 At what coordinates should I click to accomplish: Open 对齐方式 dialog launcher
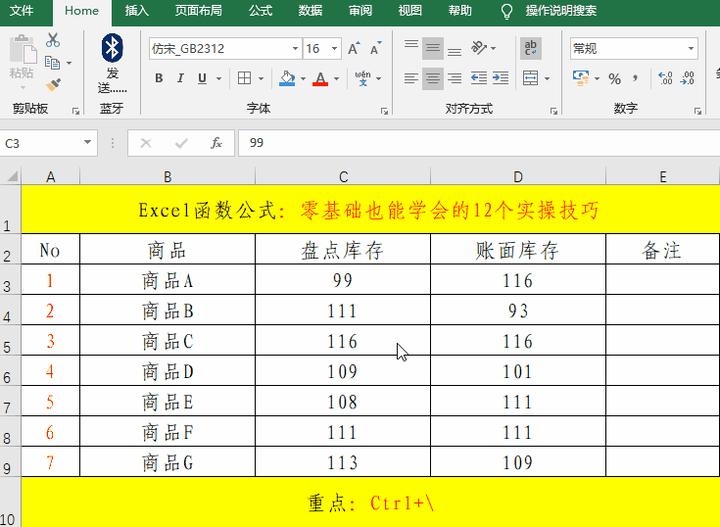click(554, 111)
